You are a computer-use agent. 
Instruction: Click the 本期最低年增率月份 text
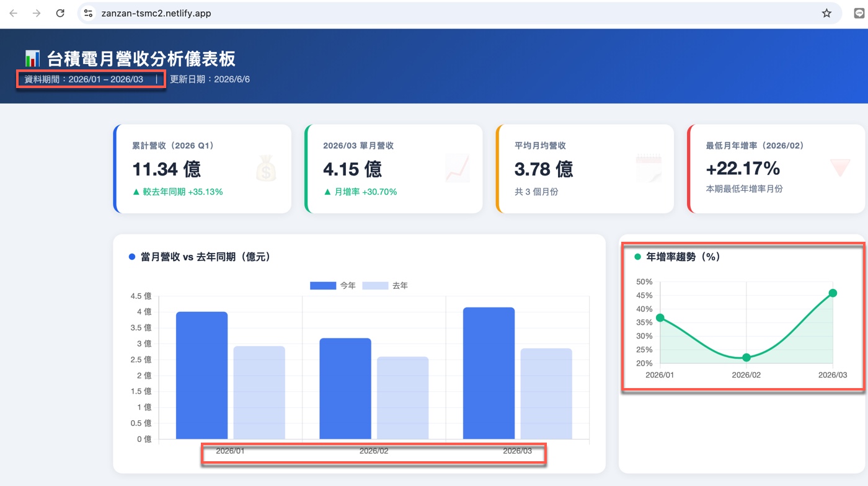coord(744,188)
